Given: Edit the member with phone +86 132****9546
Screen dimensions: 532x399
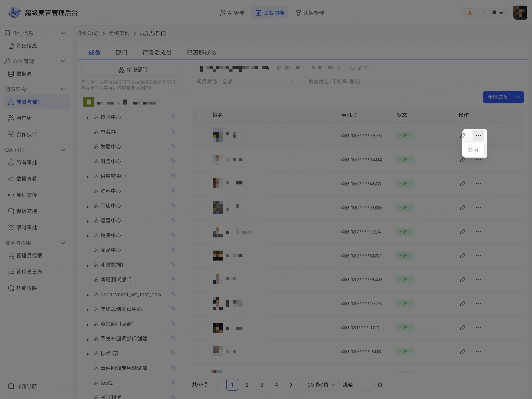Looking at the screenshot, I should click(463, 280).
